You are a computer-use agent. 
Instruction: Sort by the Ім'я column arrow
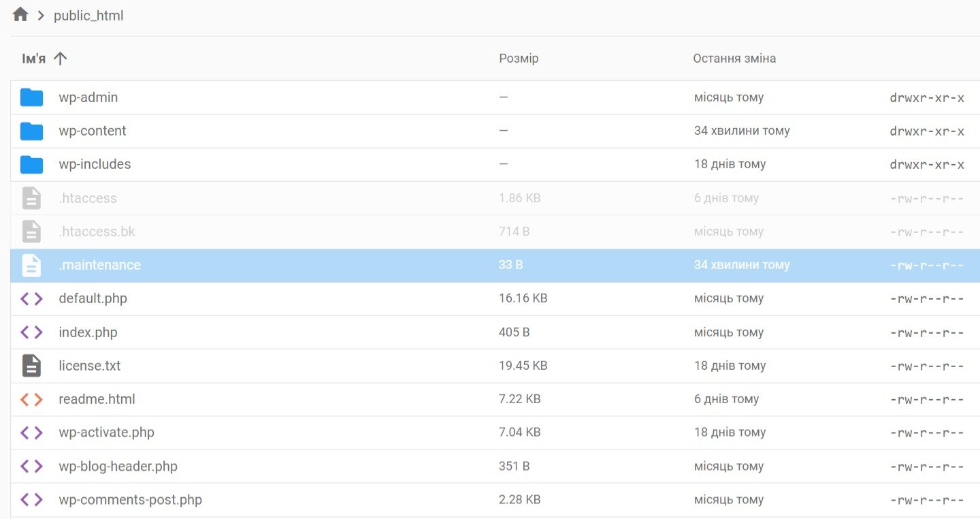(61, 59)
